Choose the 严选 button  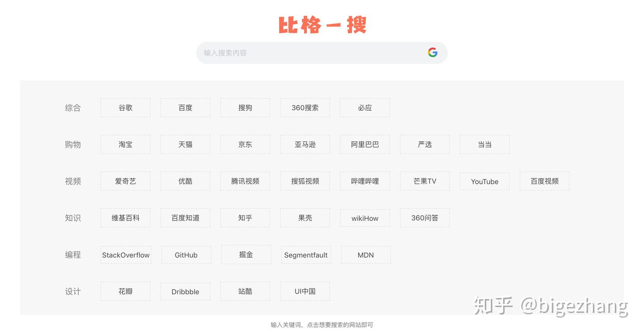point(425,144)
